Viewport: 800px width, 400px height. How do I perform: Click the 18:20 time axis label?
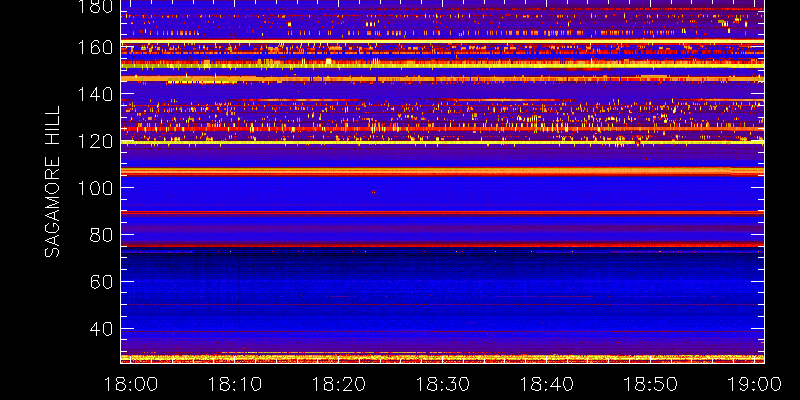coord(339,384)
